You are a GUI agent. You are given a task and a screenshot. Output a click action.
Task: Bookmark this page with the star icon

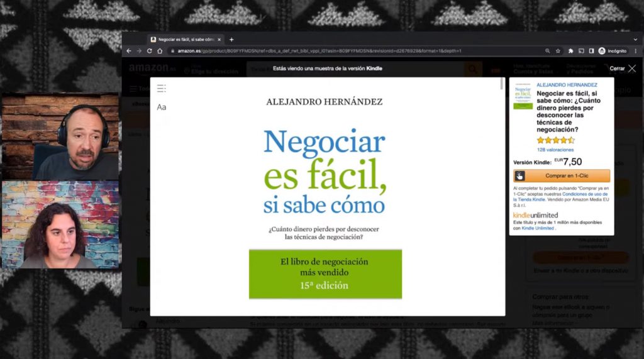pyautogui.click(x=558, y=51)
